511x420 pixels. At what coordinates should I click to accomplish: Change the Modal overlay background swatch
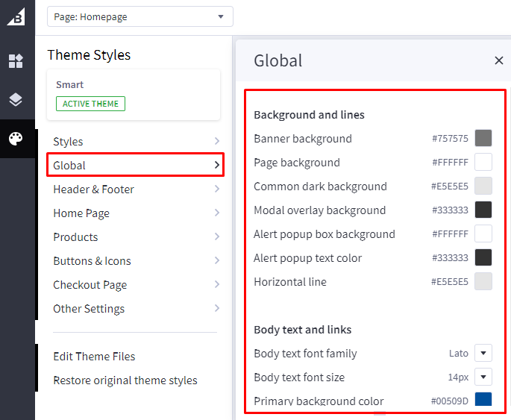(483, 210)
